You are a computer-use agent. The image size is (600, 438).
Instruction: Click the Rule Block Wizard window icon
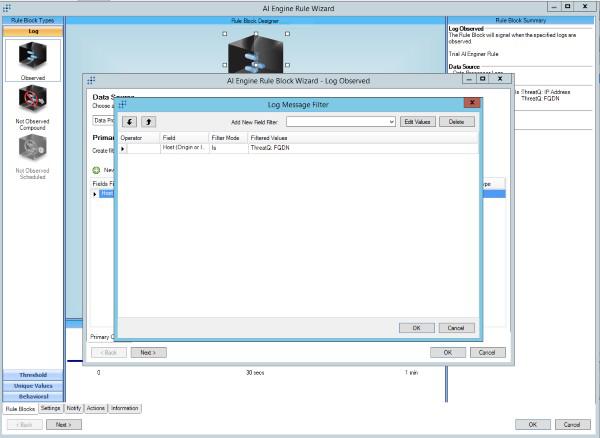coord(91,80)
